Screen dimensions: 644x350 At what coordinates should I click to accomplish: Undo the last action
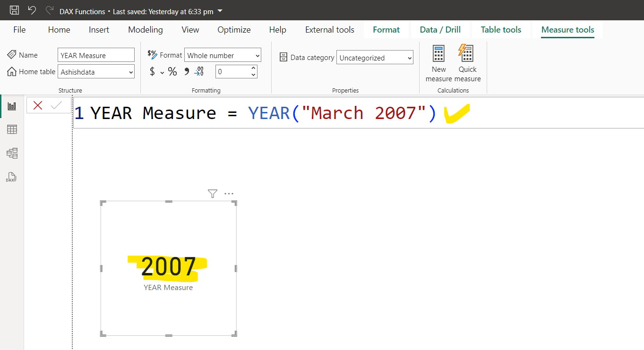31,9
